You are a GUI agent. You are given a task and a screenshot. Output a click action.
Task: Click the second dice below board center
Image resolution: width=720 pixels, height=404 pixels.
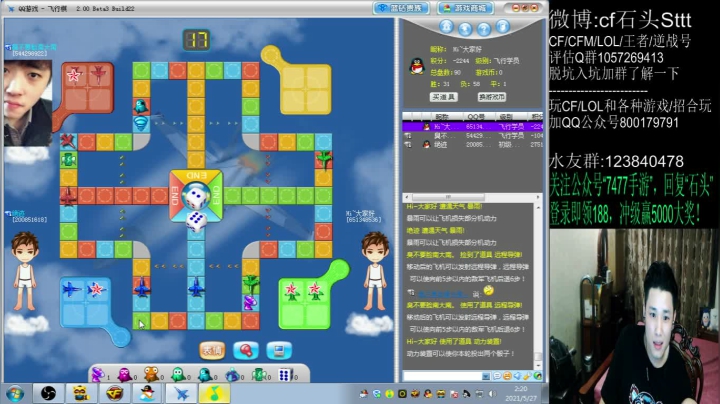196,221
